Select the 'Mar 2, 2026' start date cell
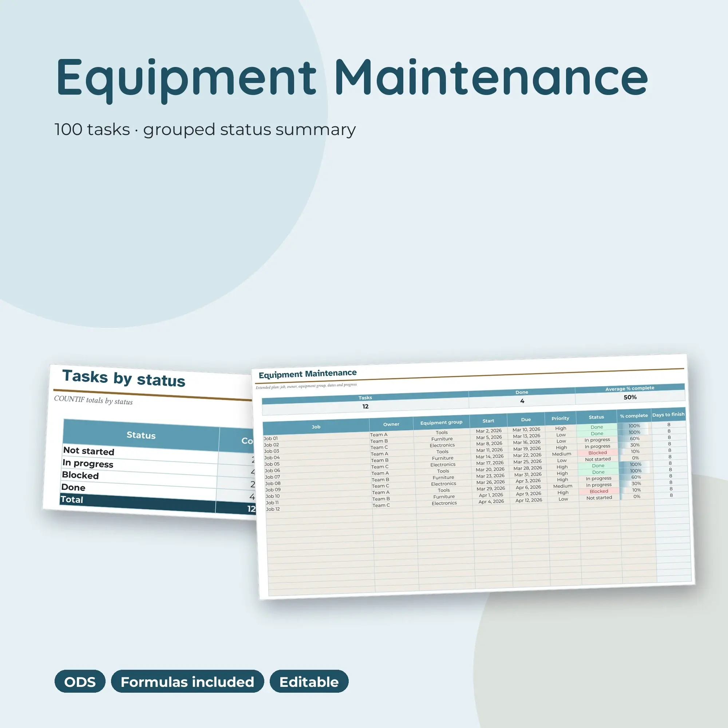This screenshot has height=728, width=728. (488, 431)
